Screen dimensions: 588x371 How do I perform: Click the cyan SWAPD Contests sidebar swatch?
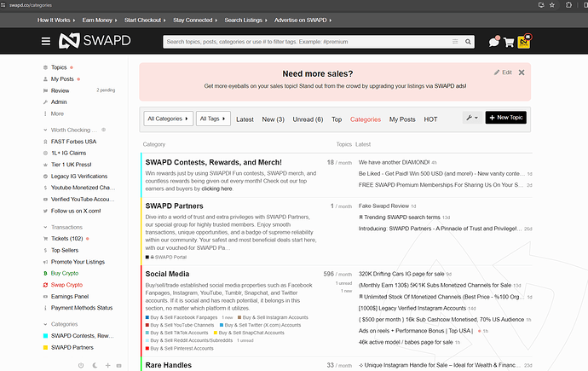pos(45,336)
